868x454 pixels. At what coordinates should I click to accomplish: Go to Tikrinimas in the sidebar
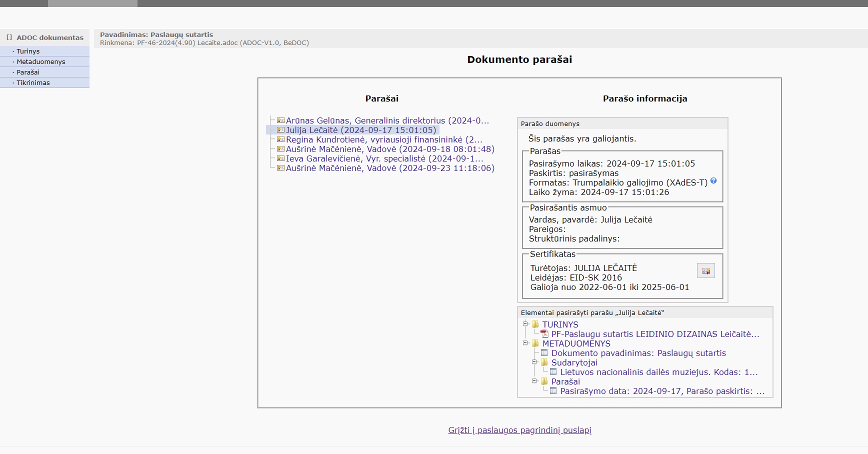(33, 83)
